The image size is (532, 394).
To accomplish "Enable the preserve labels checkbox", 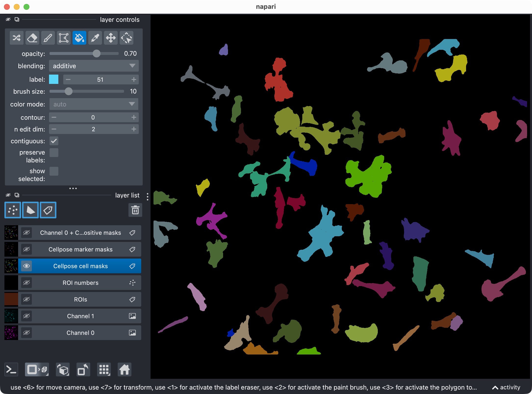I will point(54,153).
